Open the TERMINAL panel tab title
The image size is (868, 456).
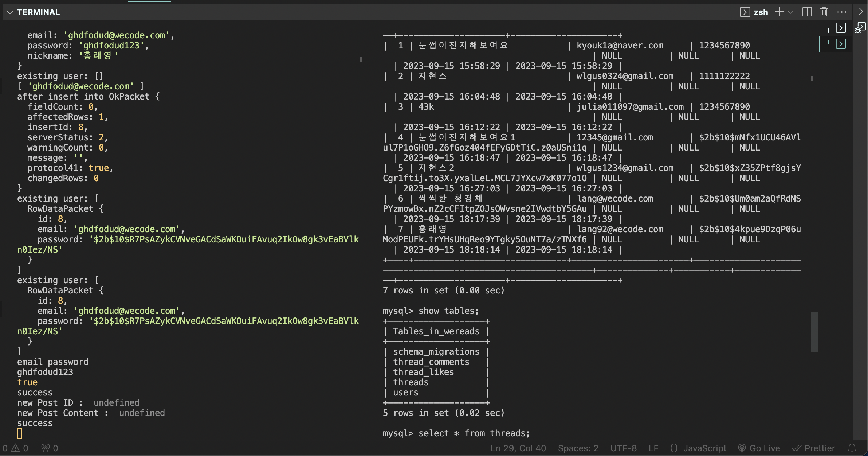38,12
